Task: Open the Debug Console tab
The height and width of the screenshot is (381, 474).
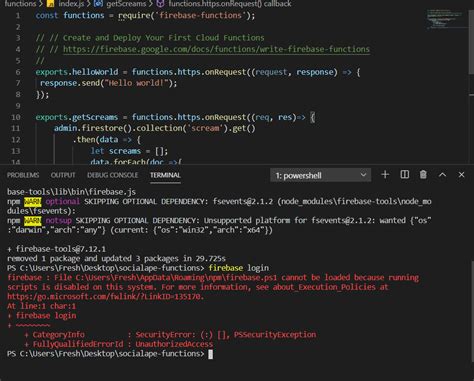Action: [x=113, y=175]
